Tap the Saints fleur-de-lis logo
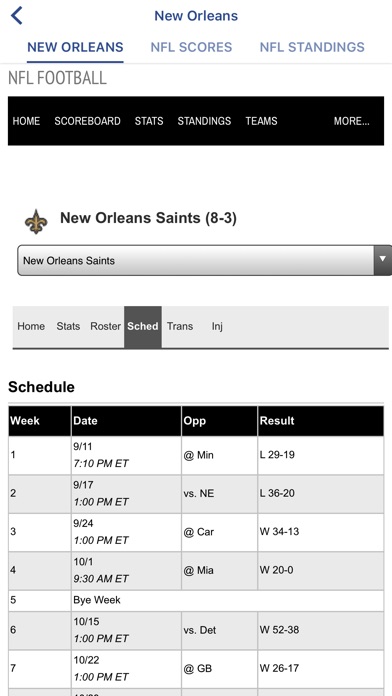This screenshot has width=392, height=696. [36, 221]
